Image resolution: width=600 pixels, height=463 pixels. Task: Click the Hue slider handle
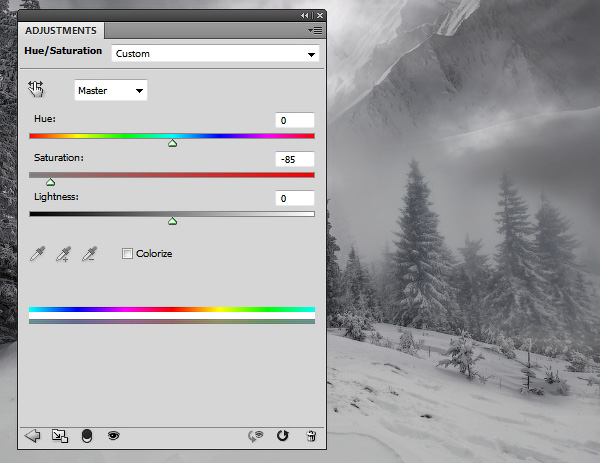(173, 143)
